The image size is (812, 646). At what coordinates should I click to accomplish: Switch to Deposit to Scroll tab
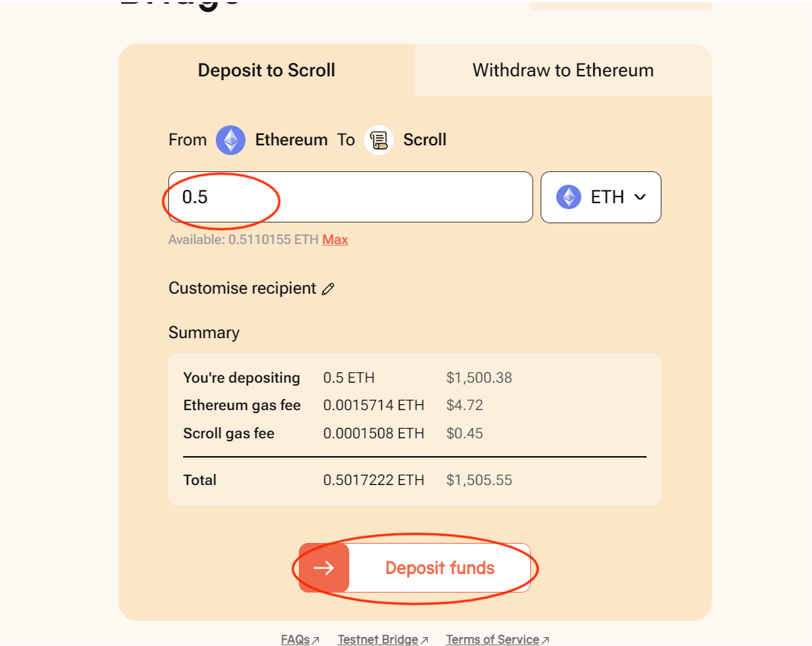click(267, 70)
